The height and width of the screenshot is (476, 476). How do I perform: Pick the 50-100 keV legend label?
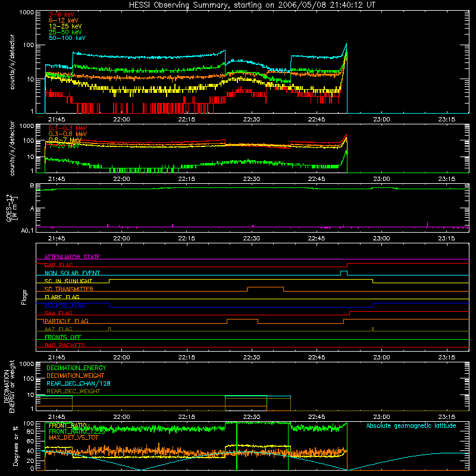[x=67, y=38]
